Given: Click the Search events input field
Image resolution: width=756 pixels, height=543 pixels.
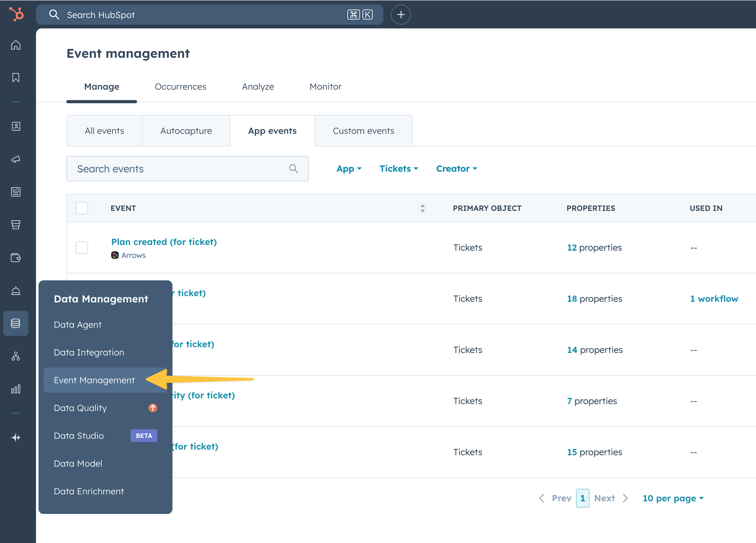Looking at the screenshot, I should (x=180, y=169).
